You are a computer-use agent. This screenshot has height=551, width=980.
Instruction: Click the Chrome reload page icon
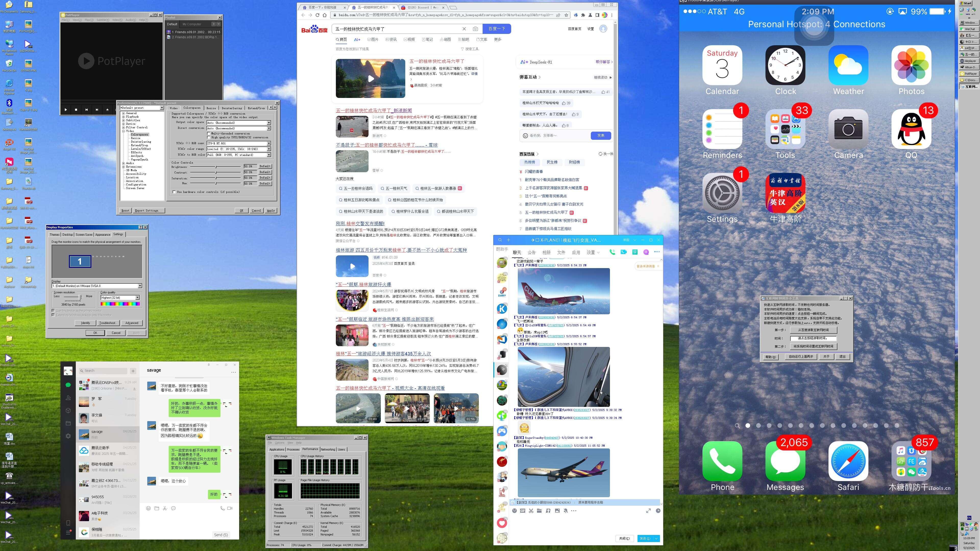[317, 15]
